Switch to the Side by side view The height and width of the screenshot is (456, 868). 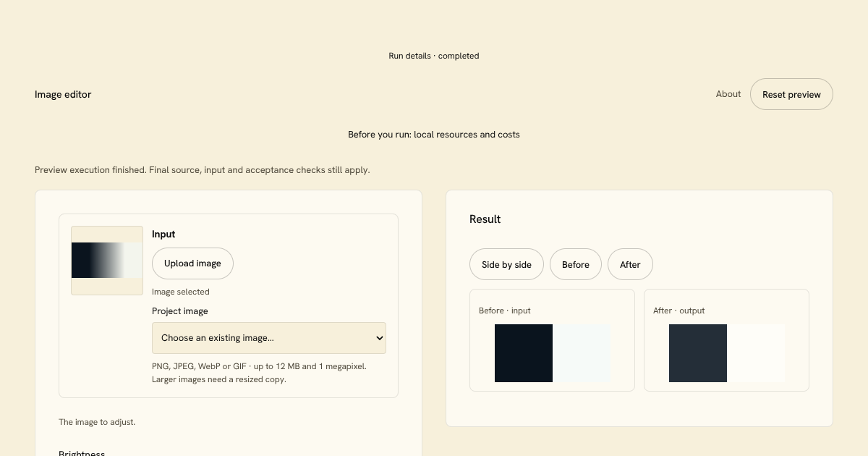506,264
